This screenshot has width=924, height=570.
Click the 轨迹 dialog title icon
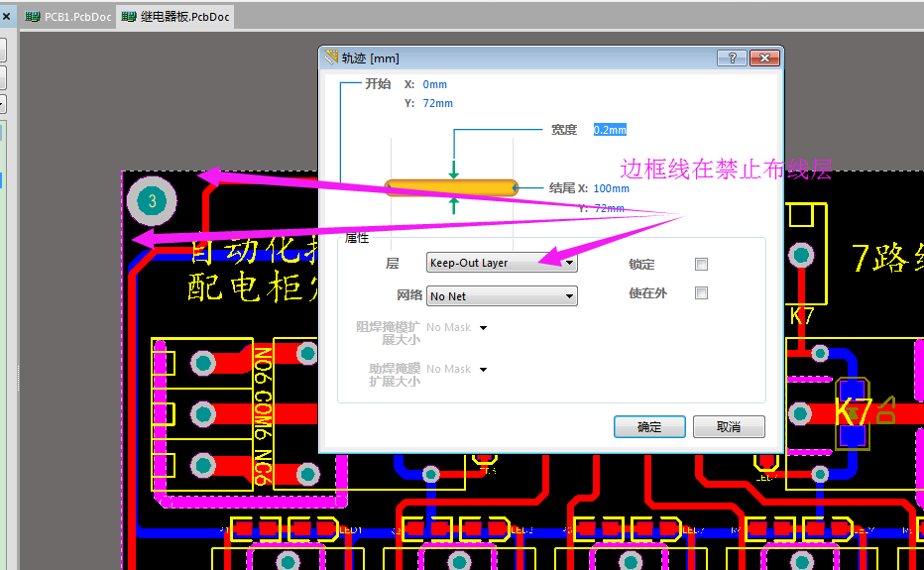click(x=331, y=57)
